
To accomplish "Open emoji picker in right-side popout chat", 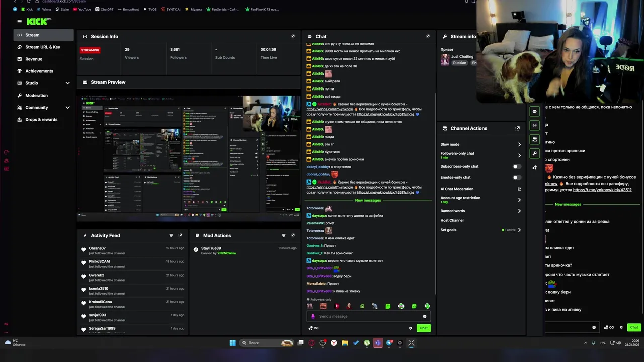I will click(594, 327).
